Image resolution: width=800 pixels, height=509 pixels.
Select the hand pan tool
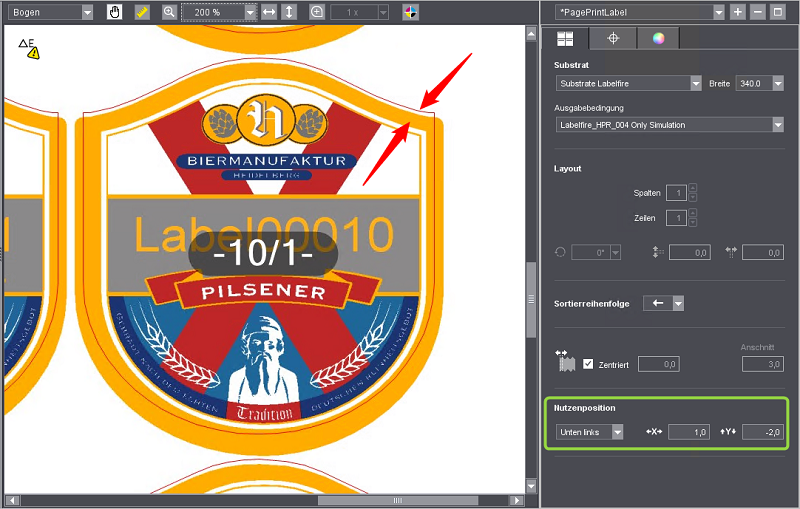[x=115, y=12]
